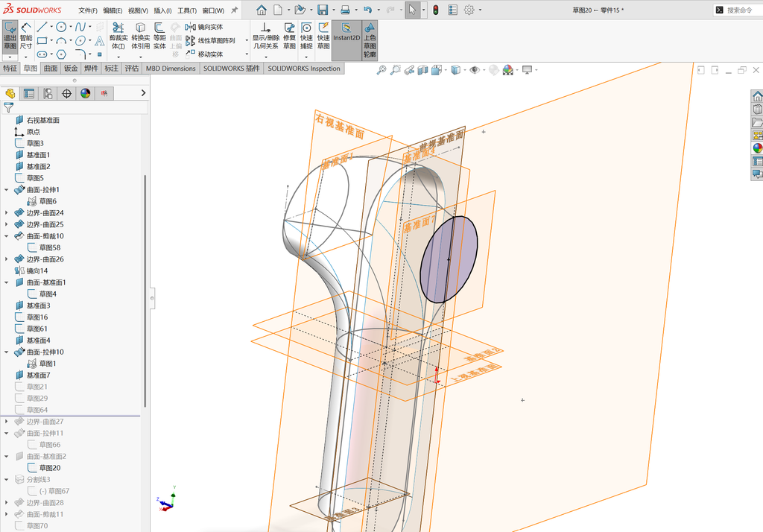The width and height of the screenshot is (763, 532).
Task: Pick the Line sketch tool
Action: point(42,28)
